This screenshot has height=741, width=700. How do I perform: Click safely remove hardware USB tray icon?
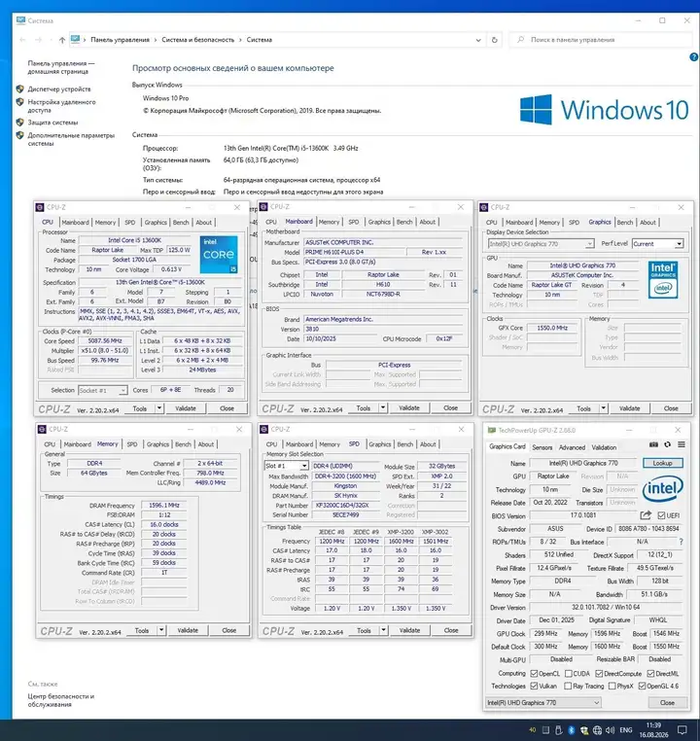click(x=558, y=730)
